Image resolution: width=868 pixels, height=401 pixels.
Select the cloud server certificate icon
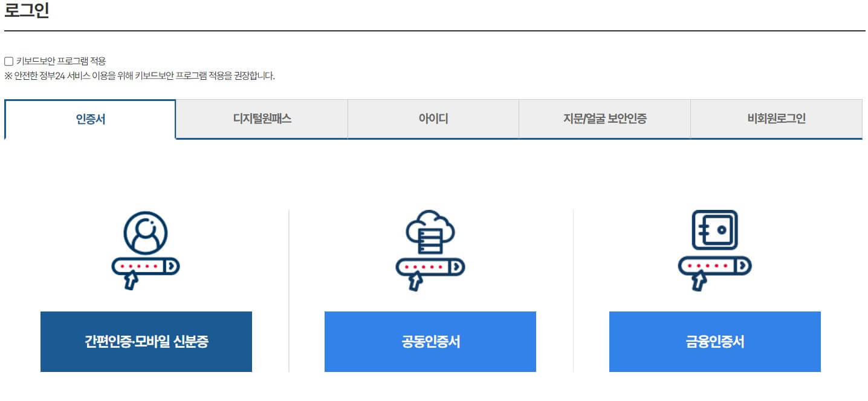pos(430,233)
